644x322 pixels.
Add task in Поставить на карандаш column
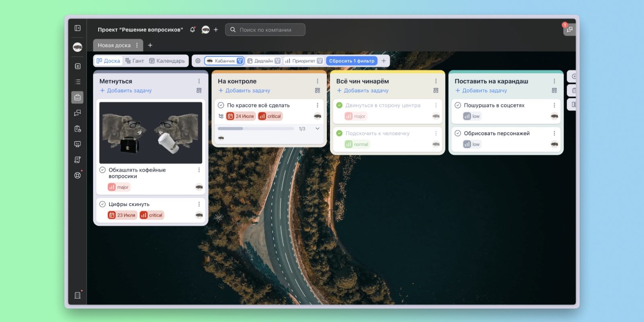click(x=481, y=91)
